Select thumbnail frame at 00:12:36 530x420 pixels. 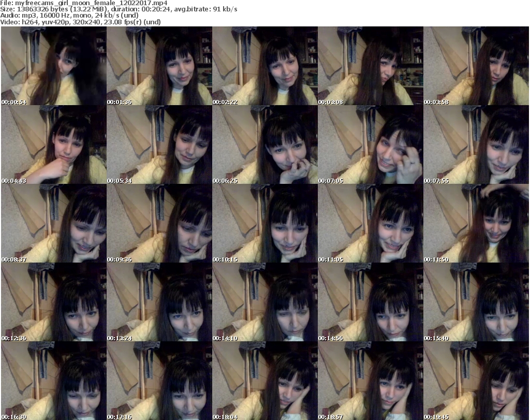pos(54,302)
